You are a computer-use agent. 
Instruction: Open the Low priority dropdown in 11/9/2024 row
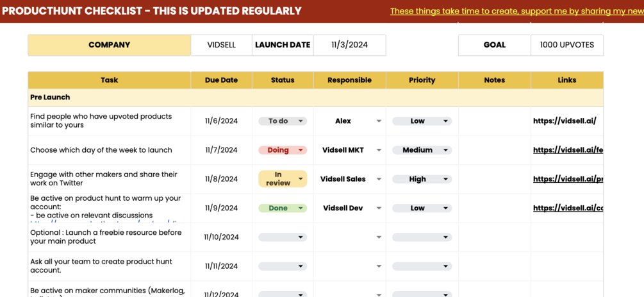point(422,208)
